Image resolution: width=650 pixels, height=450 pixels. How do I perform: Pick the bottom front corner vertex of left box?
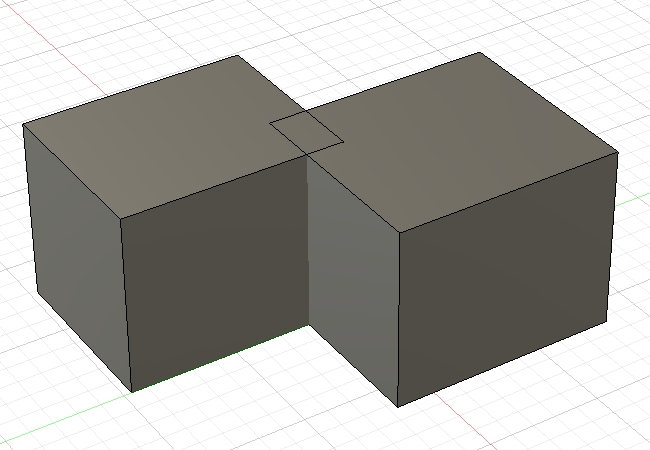(x=132, y=391)
